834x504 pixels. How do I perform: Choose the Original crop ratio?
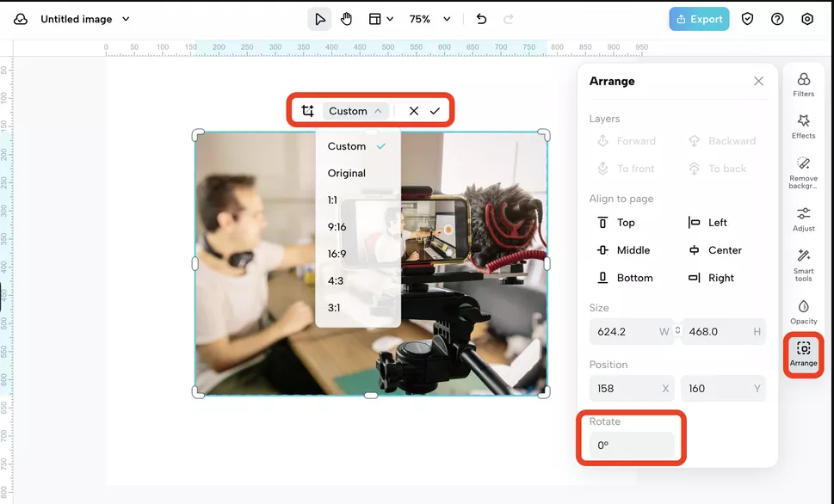(x=346, y=173)
